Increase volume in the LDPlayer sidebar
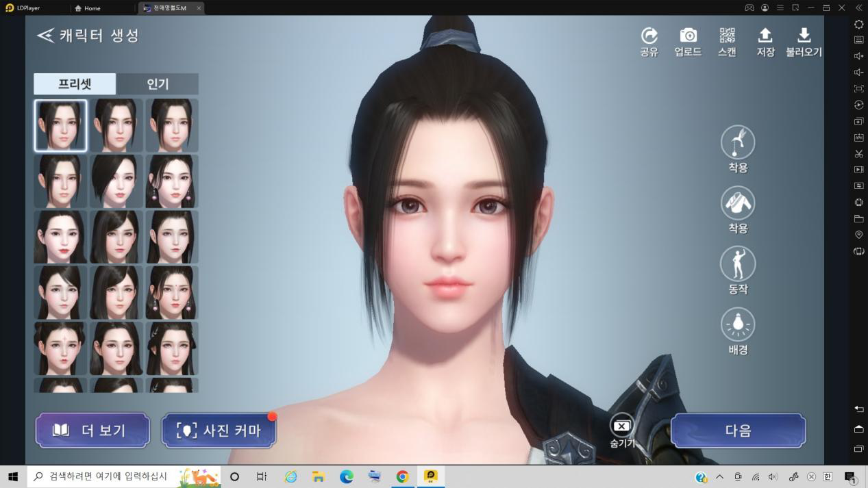Screen dimensions: 868x488 [858, 56]
